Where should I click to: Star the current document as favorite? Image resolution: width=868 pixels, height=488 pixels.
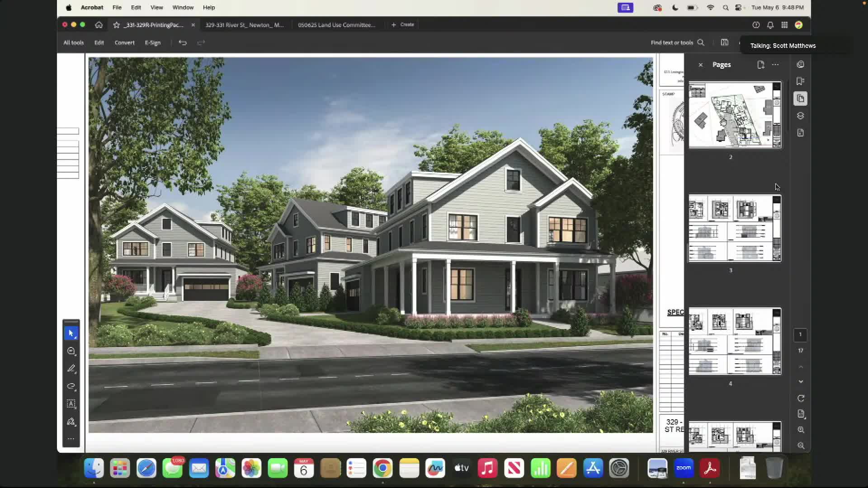116,25
